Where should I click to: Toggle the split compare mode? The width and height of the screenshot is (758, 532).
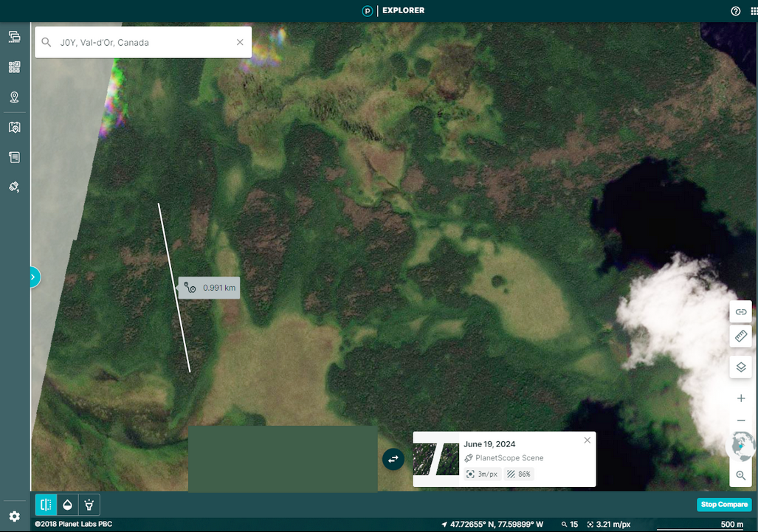click(x=46, y=505)
